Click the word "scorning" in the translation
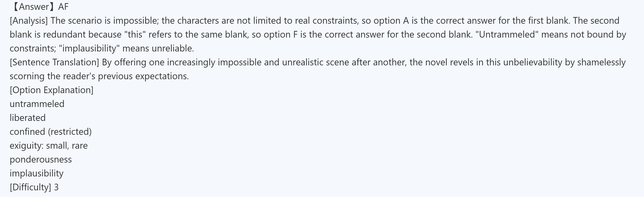 pyautogui.click(x=27, y=76)
